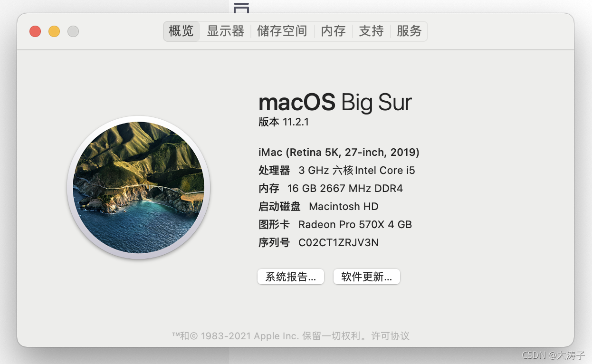This screenshot has height=364, width=592.
Task: Go to the 支持 tab
Action: coord(371,31)
